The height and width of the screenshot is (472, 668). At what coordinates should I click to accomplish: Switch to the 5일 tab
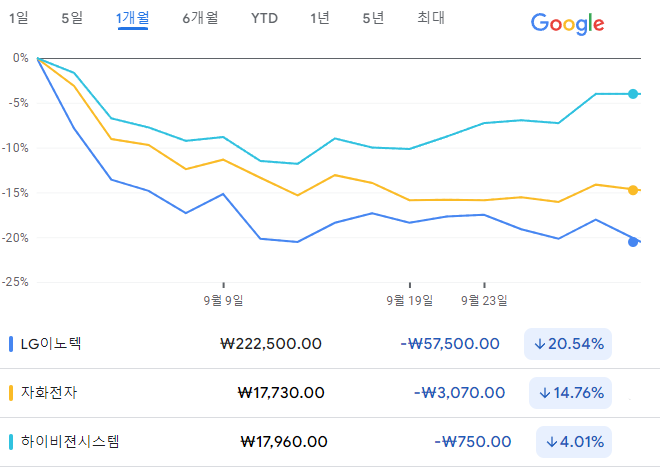(x=72, y=18)
